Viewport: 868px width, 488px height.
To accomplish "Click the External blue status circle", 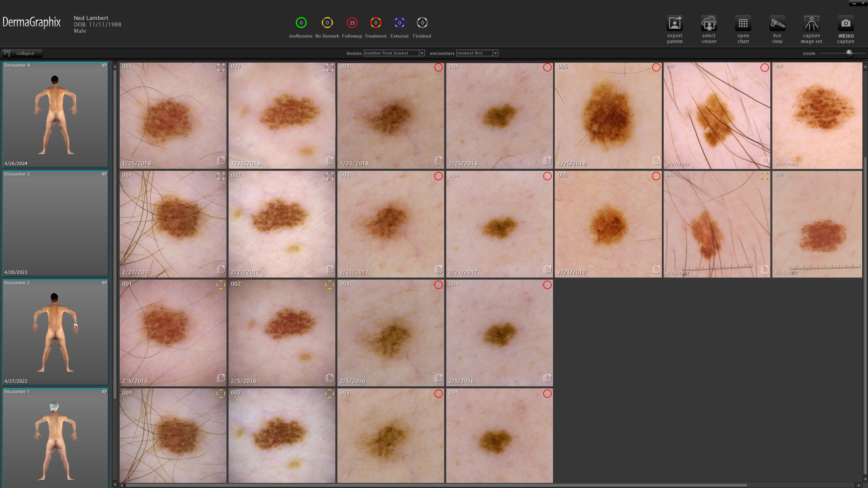I will pyautogui.click(x=399, y=23).
